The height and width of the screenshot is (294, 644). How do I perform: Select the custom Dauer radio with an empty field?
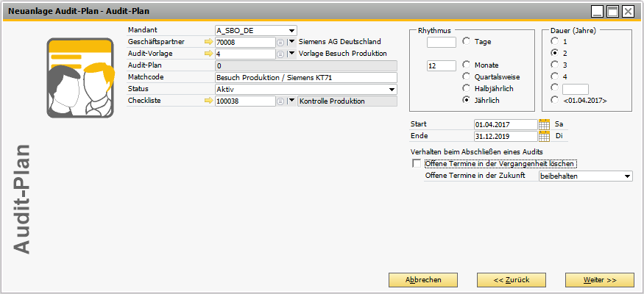pos(555,87)
